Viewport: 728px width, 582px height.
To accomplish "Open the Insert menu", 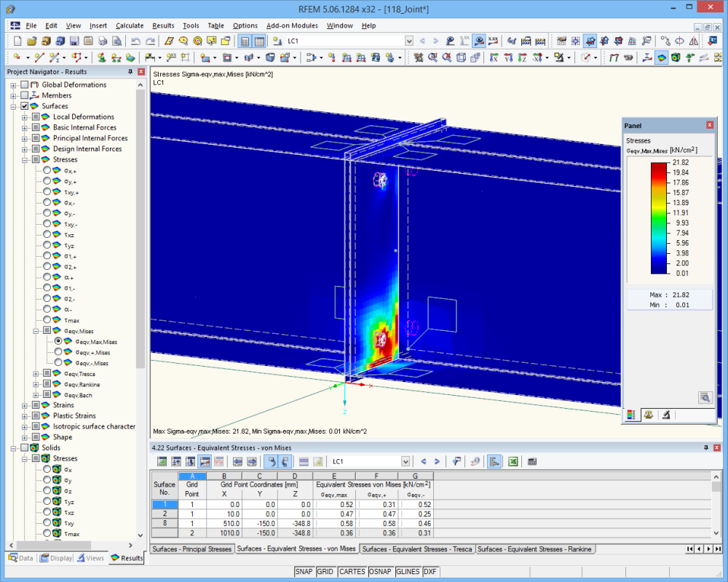I will pyautogui.click(x=98, y=25).
